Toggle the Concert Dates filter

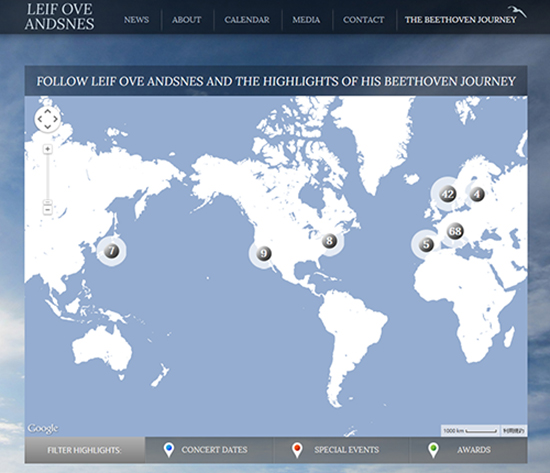(209, 450)
